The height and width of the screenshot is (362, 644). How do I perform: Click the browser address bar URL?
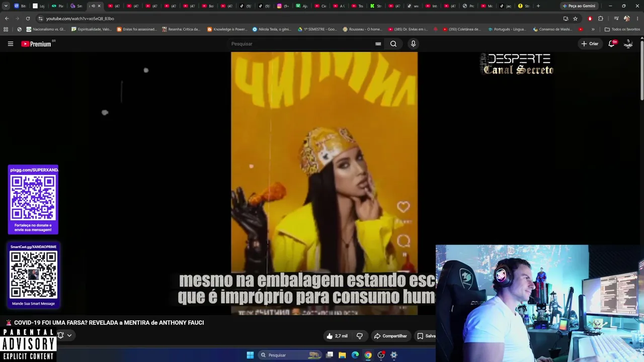[x=80, y=19]
